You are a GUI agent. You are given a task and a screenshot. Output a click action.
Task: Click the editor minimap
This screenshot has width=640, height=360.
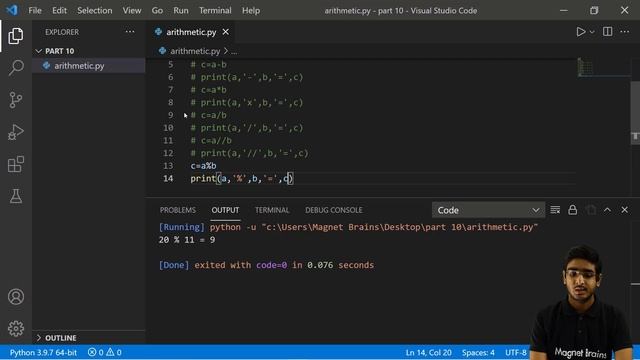tap(603, 68)
